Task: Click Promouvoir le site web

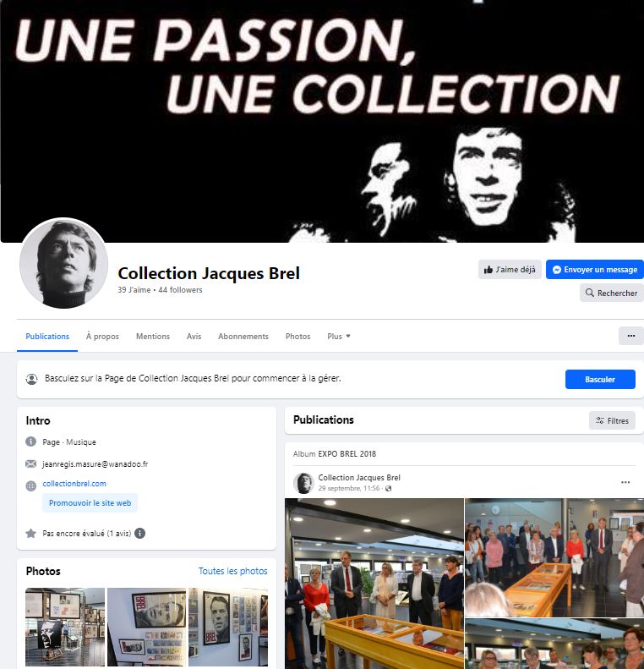Action: click(x=90, y=502)
